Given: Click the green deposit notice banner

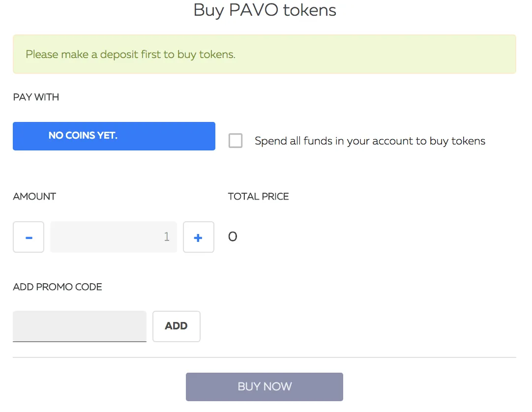Looking at the screenshot, I should pos(265,54).
